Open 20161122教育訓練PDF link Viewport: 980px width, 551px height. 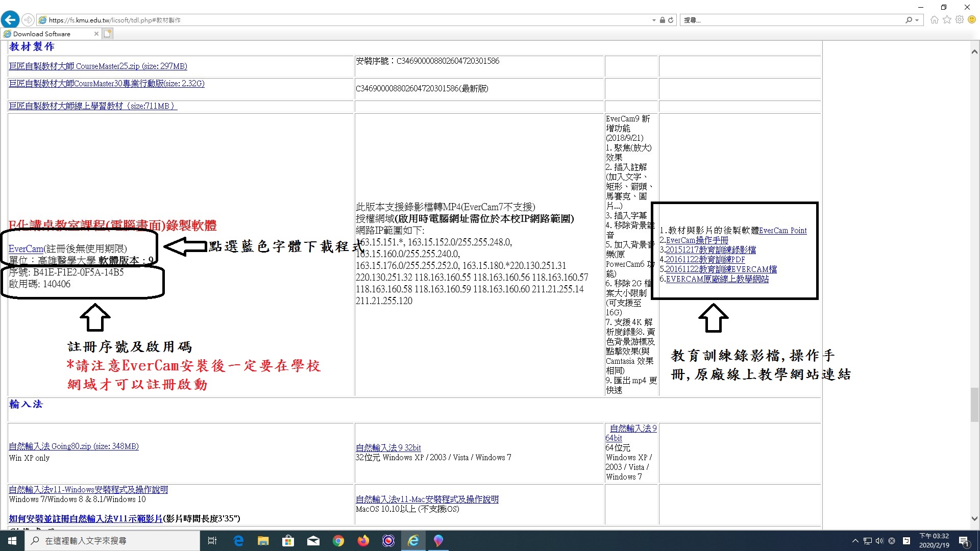[705, 260]
